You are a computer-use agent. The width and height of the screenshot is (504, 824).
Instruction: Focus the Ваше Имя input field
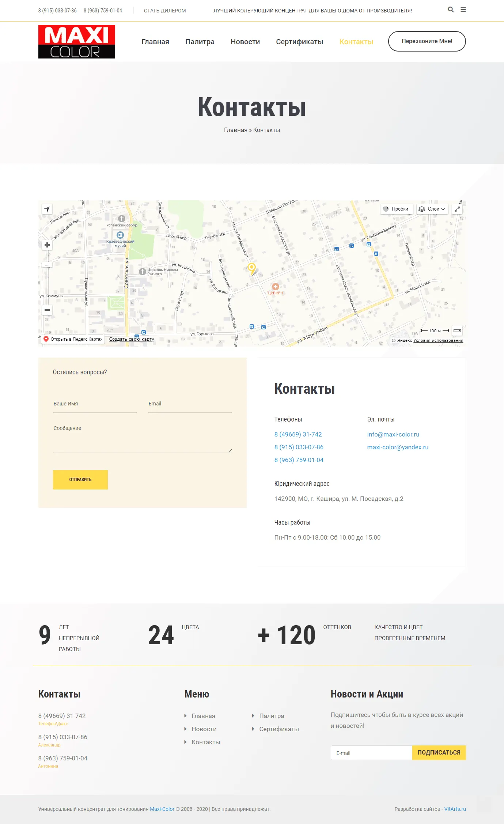click(x=95, y=404)
